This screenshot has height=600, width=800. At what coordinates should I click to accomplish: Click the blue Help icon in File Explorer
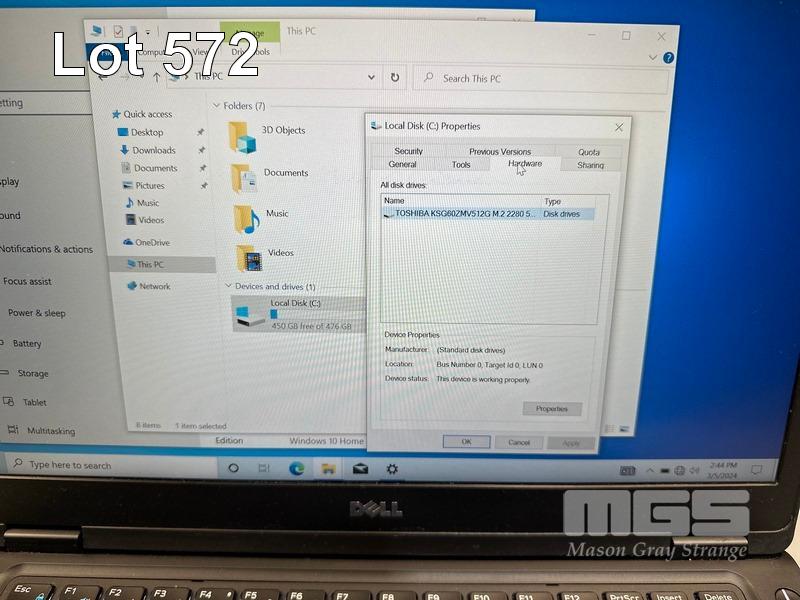[x=668, y=58]
